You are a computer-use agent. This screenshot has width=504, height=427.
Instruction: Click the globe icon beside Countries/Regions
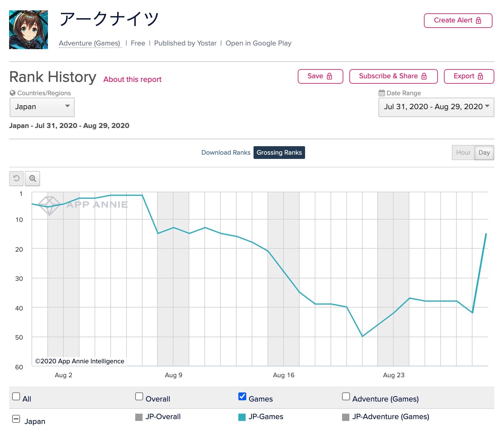pyautogui.click(x=12, y=93)
